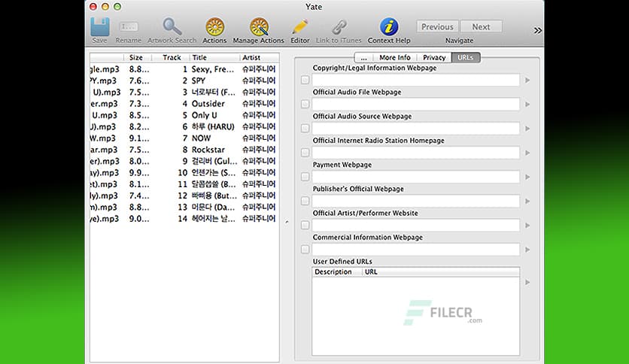This screenshot has height=364, width=629.
Task: Toggle Official Audio Source Webpage checkbox
Action: tap(305, 129)
